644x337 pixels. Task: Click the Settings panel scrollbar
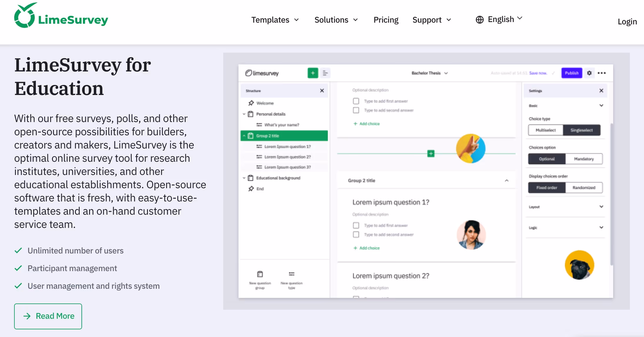click(612, 194)
